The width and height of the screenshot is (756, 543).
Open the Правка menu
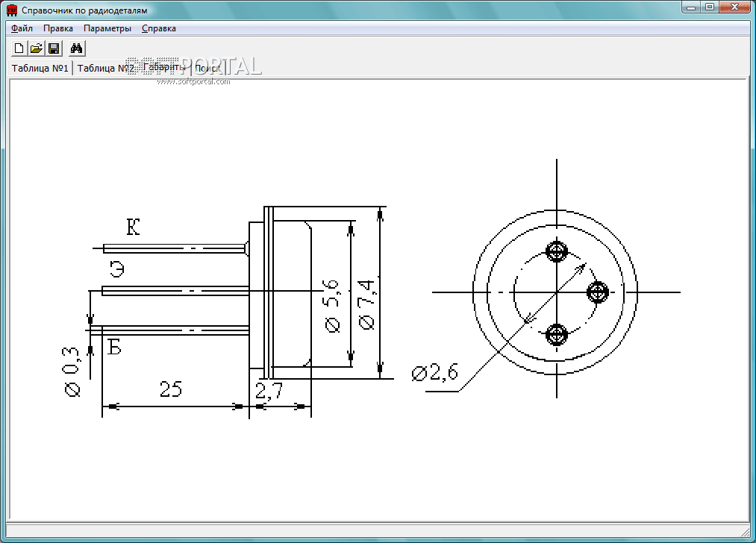[x=58, y=28]
